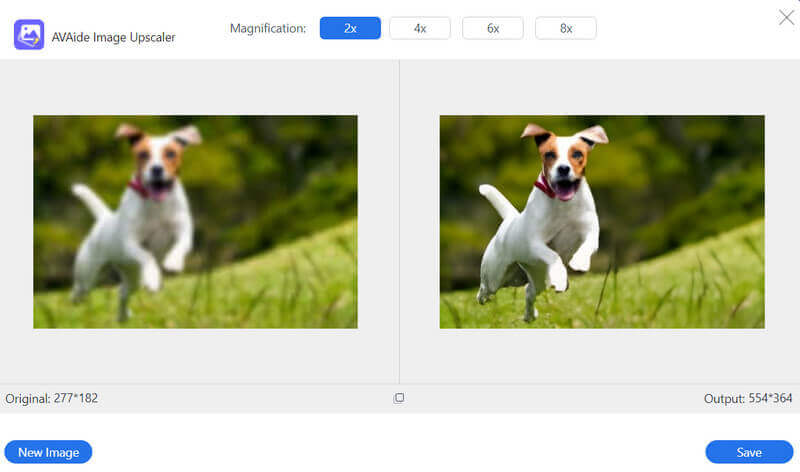
Task: Click the 'Magnification:' label
Action: (268, 29)
